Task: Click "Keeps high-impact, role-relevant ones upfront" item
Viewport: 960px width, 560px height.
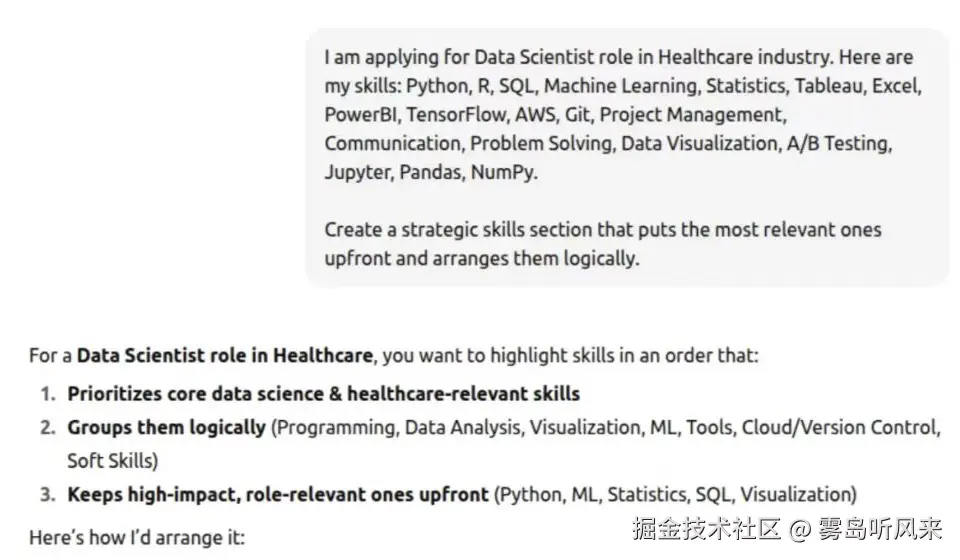Action: coord(278,494)
